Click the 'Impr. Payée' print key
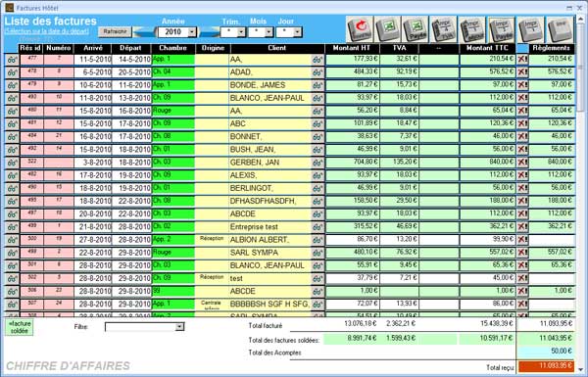Viewport: 588px width, 377px height. [502, 28]
